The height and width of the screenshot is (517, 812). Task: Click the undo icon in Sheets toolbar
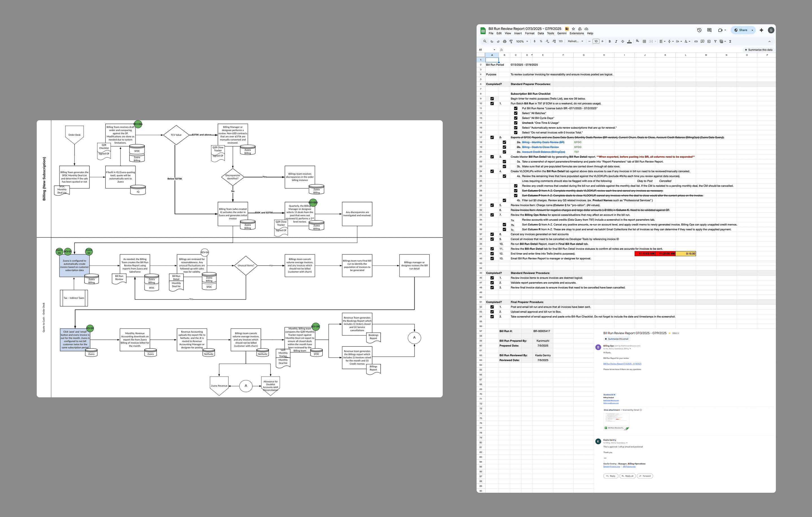pyautogui.click(x=492, y=41)
